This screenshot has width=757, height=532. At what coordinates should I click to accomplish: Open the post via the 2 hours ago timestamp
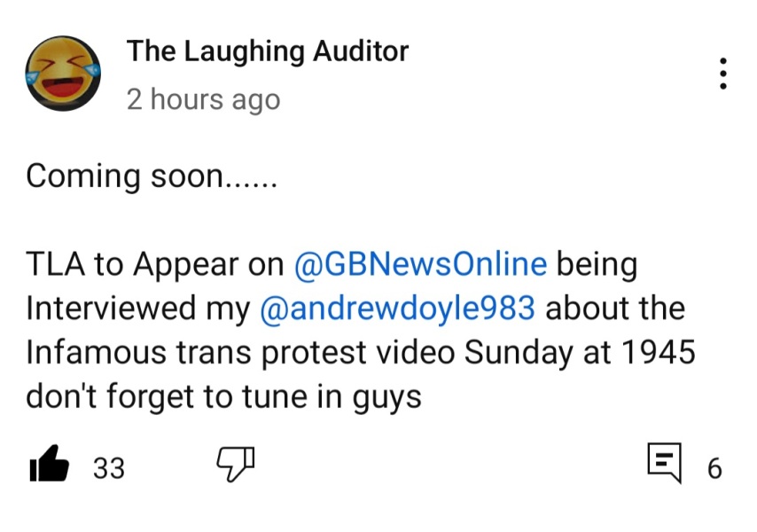click(x=204, y=99)
